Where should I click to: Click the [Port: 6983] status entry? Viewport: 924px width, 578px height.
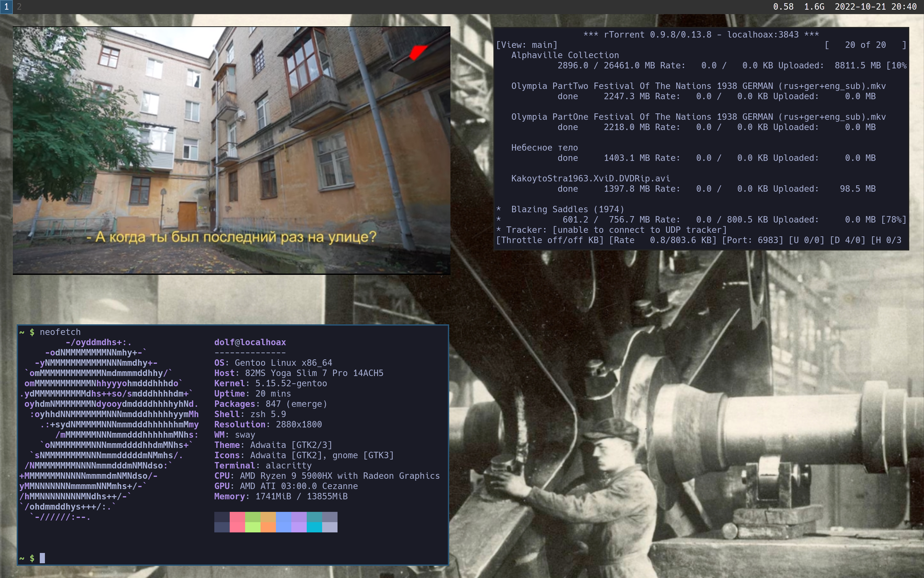(x=752, y=241)
